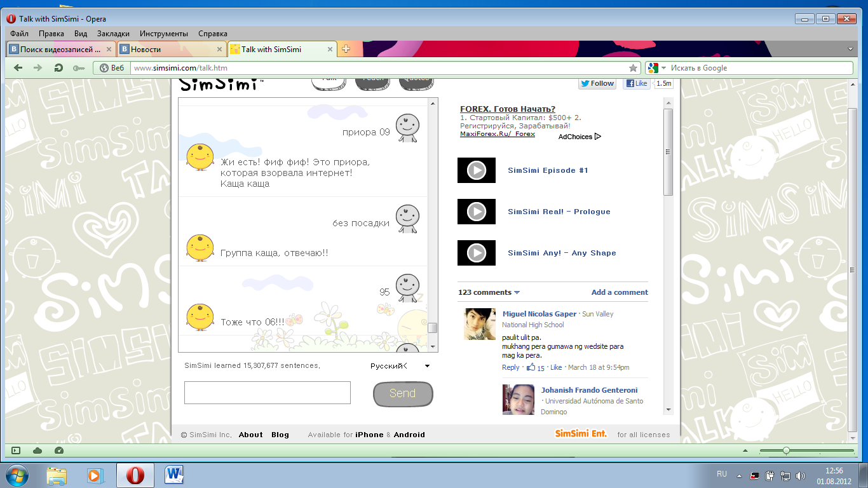
Task: Play the SimSimi Any! Any Shape video thumbnail
Action: (477, 253)
